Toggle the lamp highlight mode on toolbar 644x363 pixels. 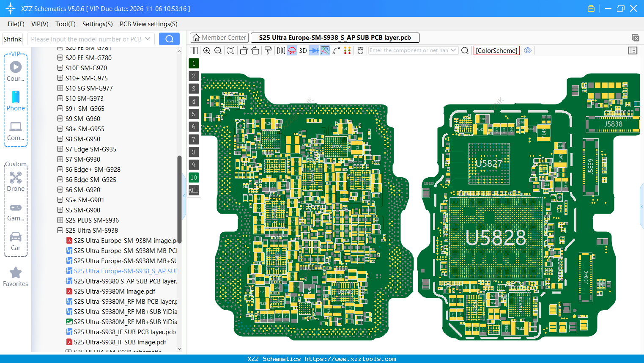[291, 50]
